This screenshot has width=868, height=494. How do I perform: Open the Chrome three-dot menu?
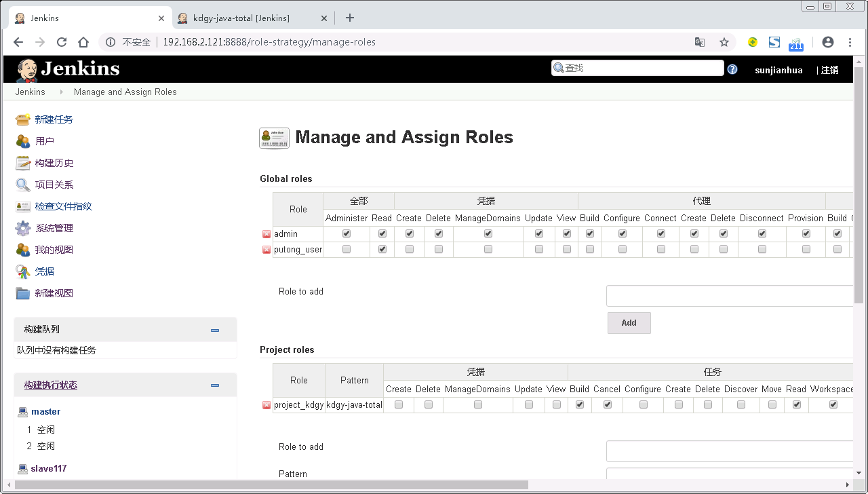850,42
